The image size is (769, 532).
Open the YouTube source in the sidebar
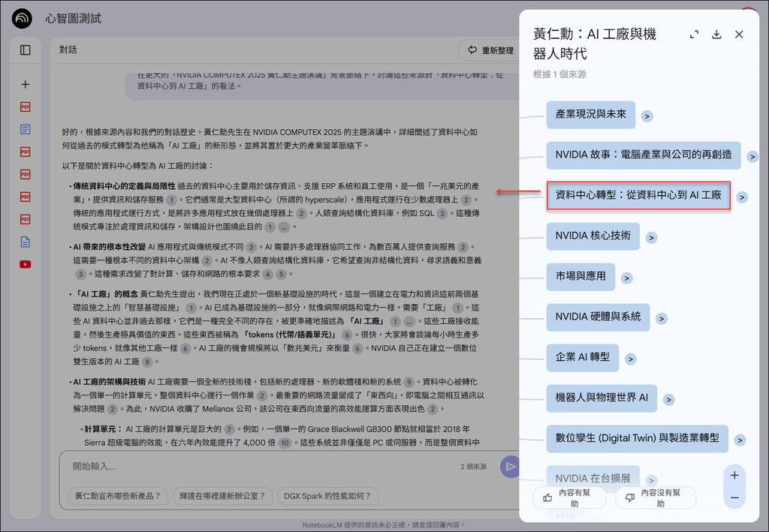click(26, 265)
